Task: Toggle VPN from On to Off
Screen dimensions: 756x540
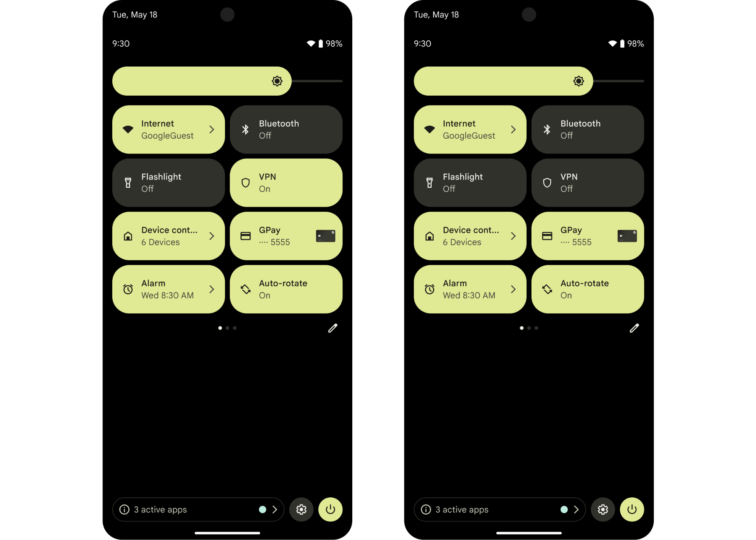Action: coord(287,183)
